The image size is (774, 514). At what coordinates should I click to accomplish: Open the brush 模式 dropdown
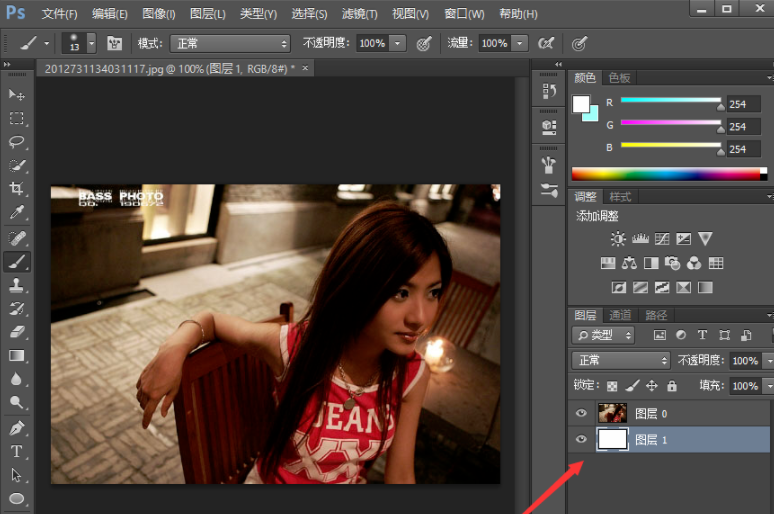click(229, 44)
